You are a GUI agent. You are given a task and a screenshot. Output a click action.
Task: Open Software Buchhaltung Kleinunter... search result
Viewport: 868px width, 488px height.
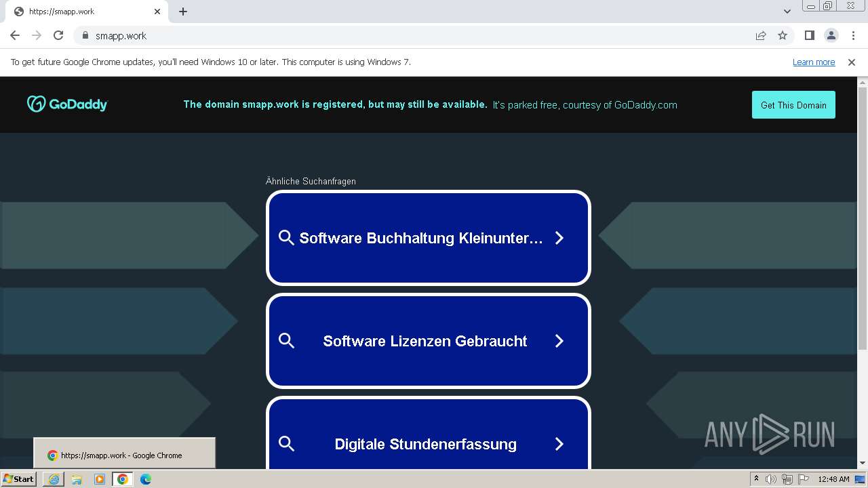(429, 238)
